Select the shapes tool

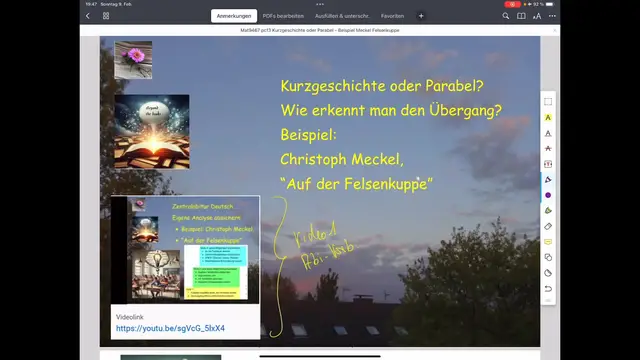point(548,257)
